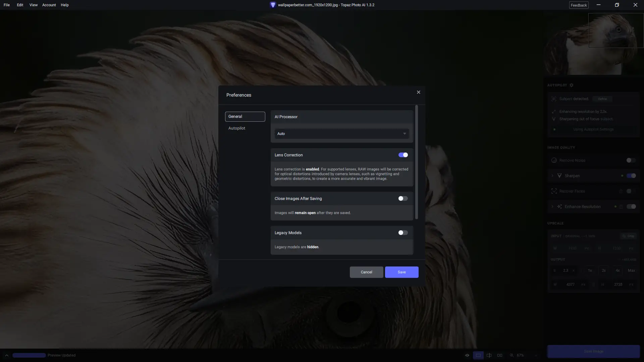Viewport: 644px width, 362px height.
Task: Click the zoom magnifier icon near 67%
Action: (512, 355)
